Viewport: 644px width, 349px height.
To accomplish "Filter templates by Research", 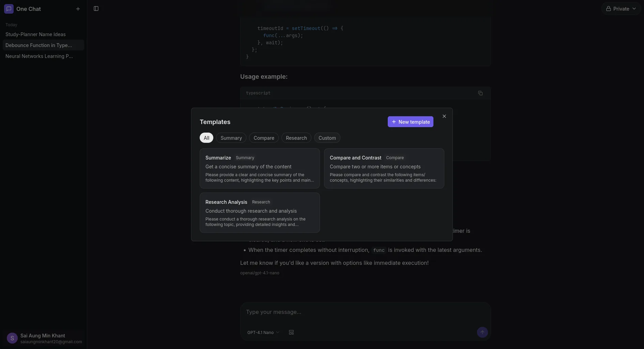I will 296,138.
